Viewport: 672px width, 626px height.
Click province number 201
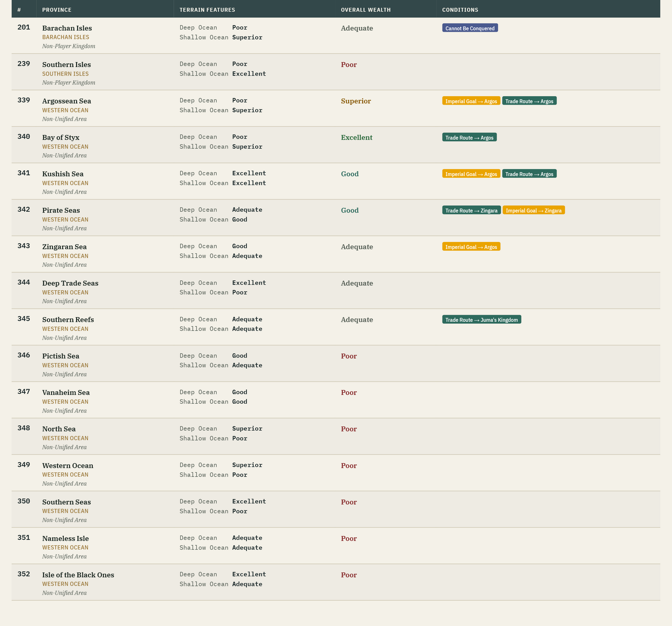point(24,28)
